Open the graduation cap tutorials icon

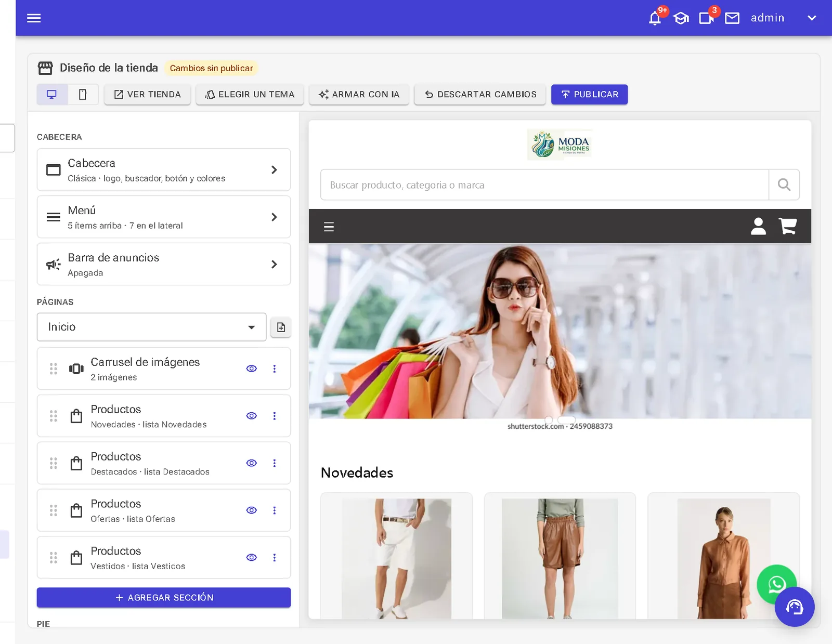click(681, 18)
